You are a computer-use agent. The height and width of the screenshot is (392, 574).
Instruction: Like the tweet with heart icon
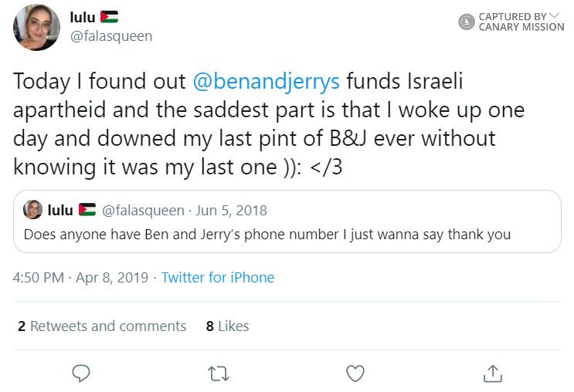point(355,373)
